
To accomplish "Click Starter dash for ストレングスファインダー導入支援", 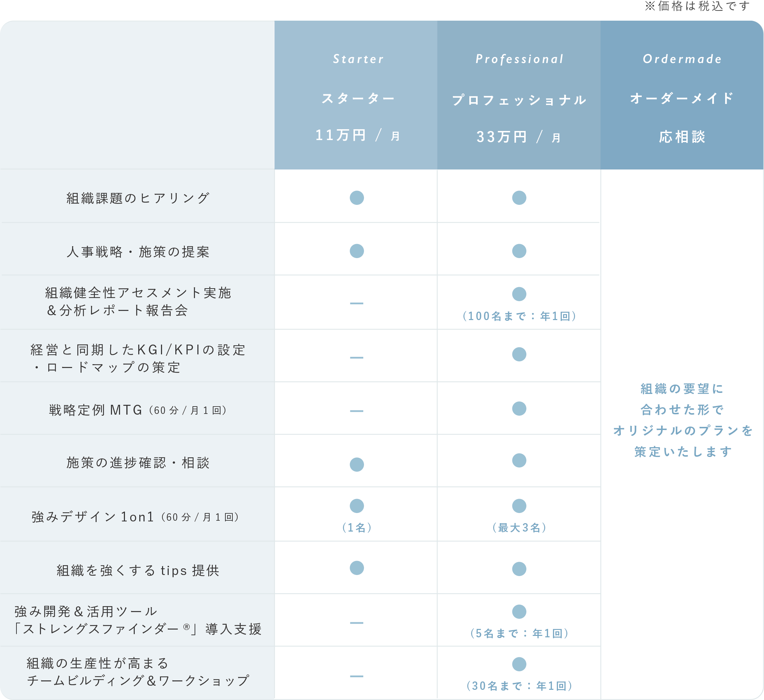I will point(357,623).
